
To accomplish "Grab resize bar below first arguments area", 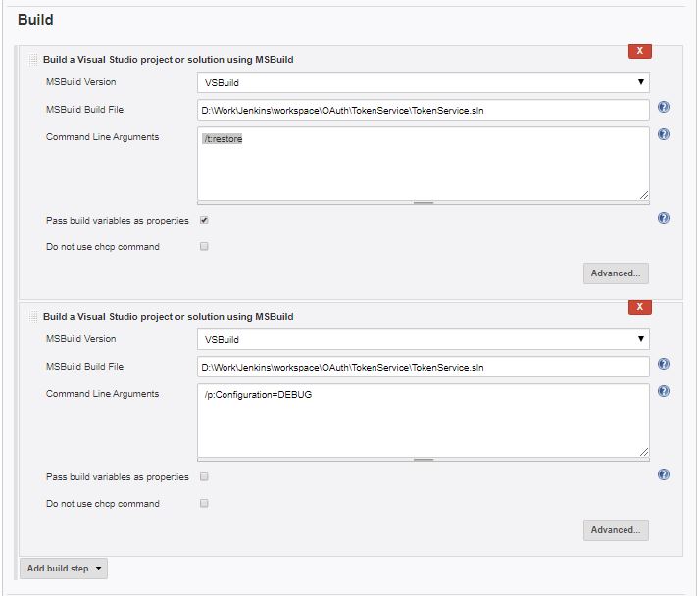I will point(424,203).
